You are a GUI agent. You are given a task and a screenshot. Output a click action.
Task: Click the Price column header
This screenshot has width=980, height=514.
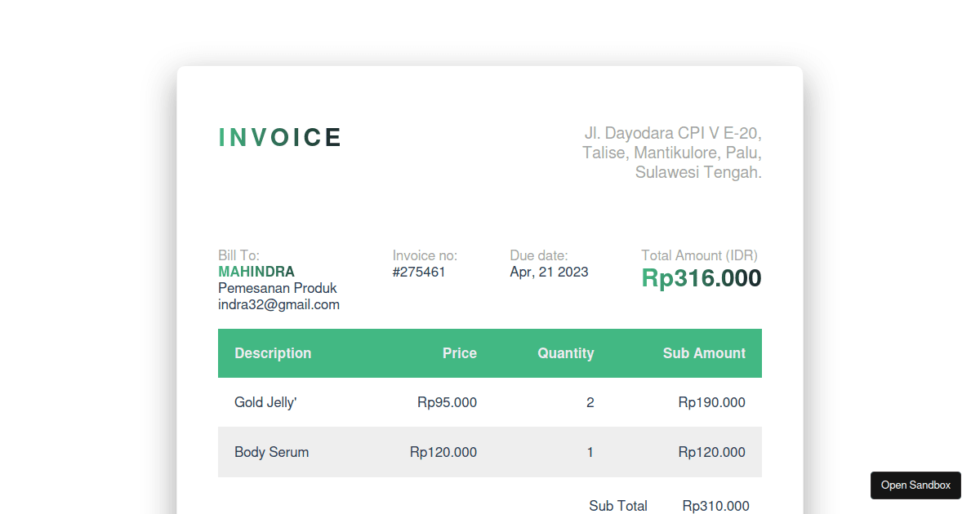(x=460, y=353)
